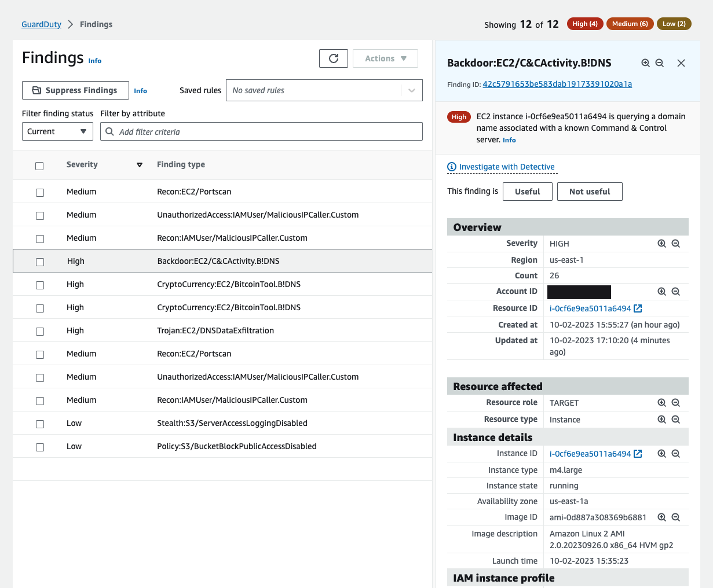Open Resource ID external link icon
The image size is (713, 588).
point(638,308)
